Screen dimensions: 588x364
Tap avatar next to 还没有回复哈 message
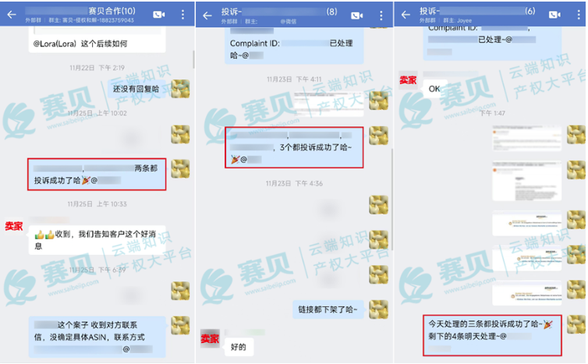[180, 89]
